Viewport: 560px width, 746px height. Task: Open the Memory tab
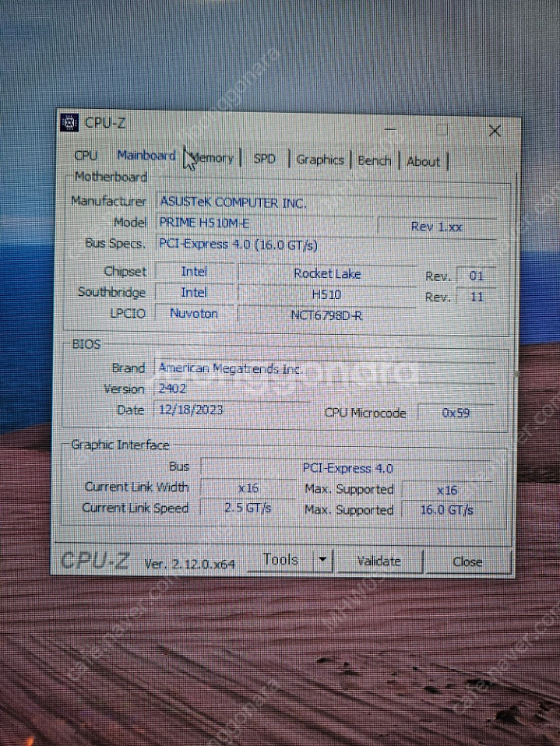tap(212, 158)
